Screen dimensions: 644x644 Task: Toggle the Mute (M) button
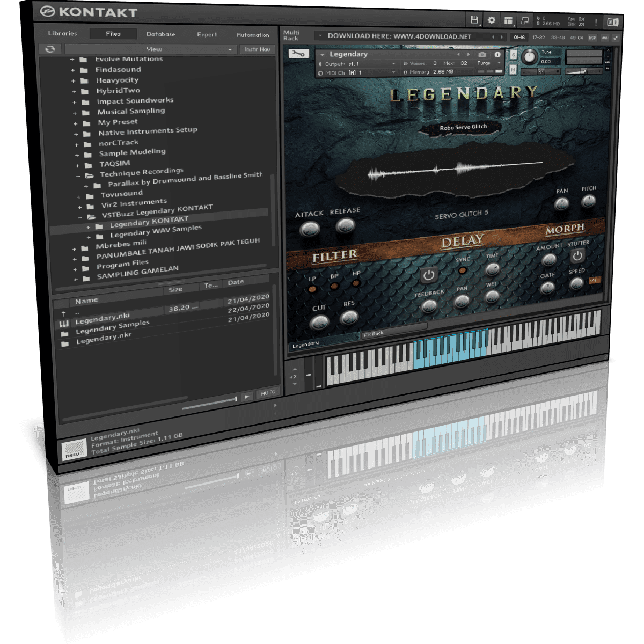(513, 70)
